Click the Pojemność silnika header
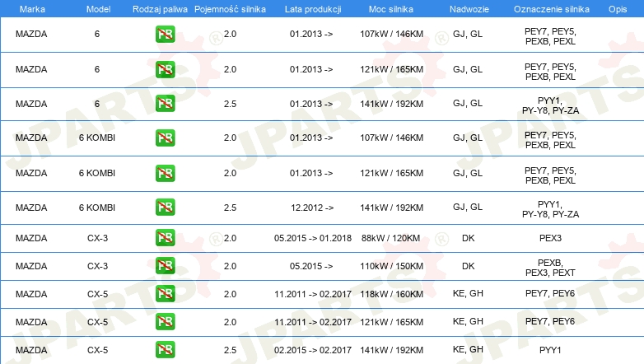644x364 pixels. (x=230, y=9)
